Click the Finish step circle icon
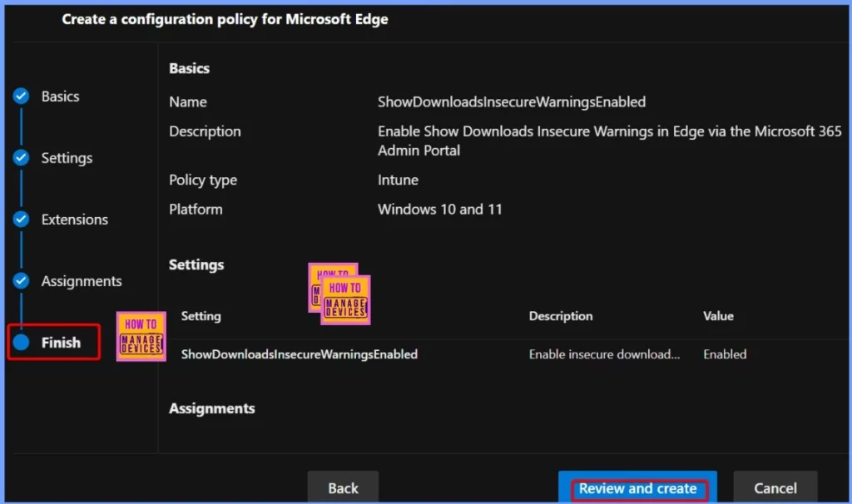The image size is (852, 504). point(21,342)
